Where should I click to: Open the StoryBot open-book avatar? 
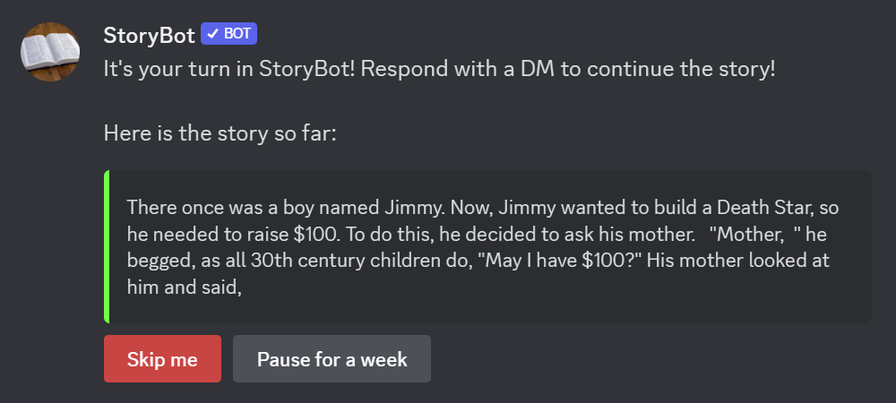[50, 52]
